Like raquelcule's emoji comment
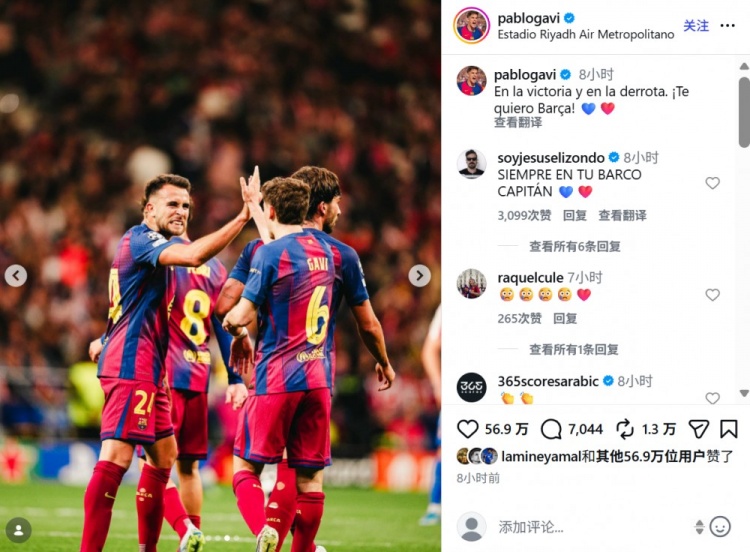 (712, 295)
